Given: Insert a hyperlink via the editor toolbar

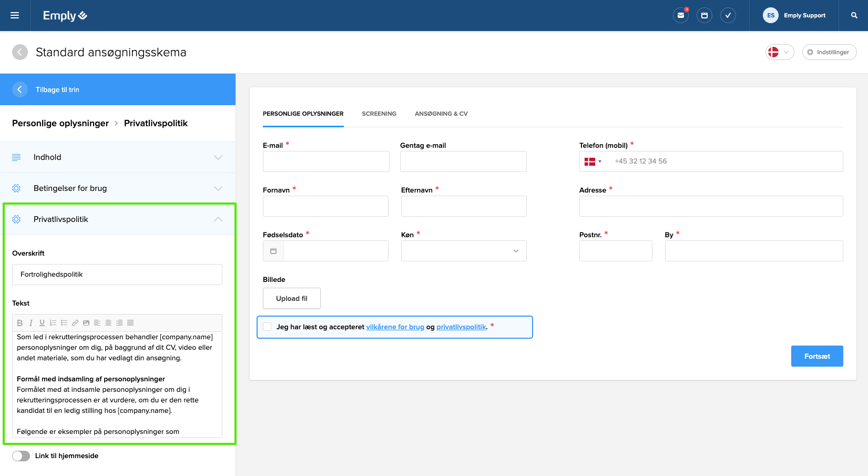Looking at the screenshot, I should click(75, 323).
